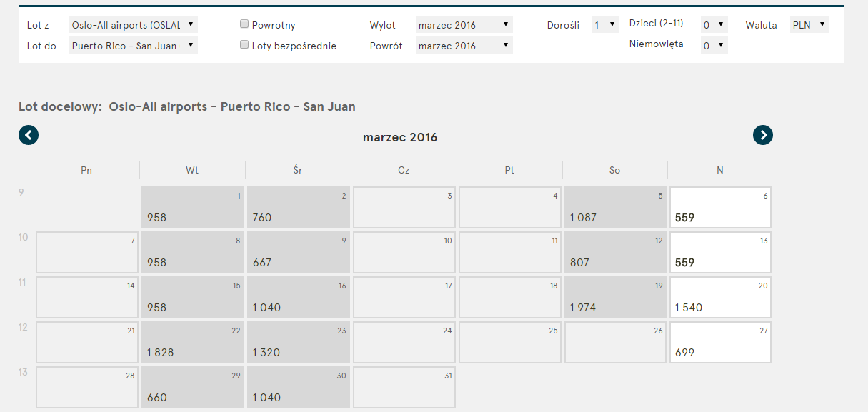Change the Dorośli passenger count
Viewport: 868px width, 412px height.
point(605,25)
